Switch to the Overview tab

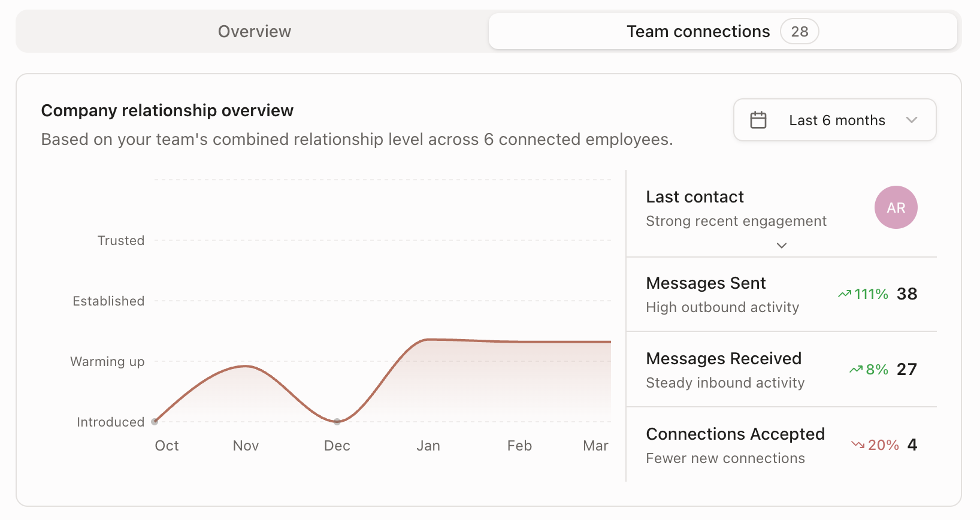[x=254, y=31]
